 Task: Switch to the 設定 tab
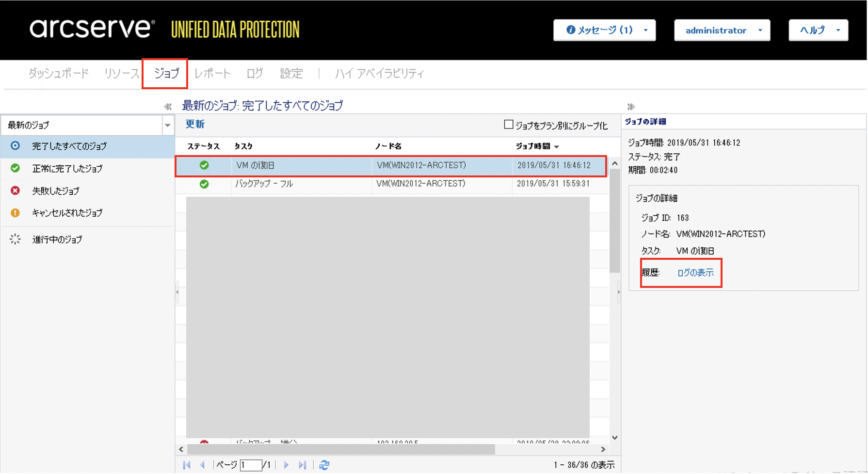(x=291, y=74)
